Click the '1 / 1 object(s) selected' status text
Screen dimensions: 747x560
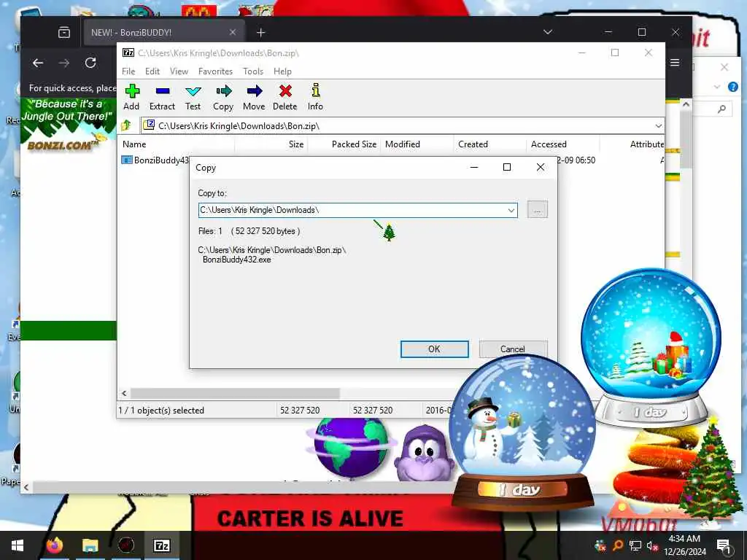pyautogui.click(x=161, y=411)
